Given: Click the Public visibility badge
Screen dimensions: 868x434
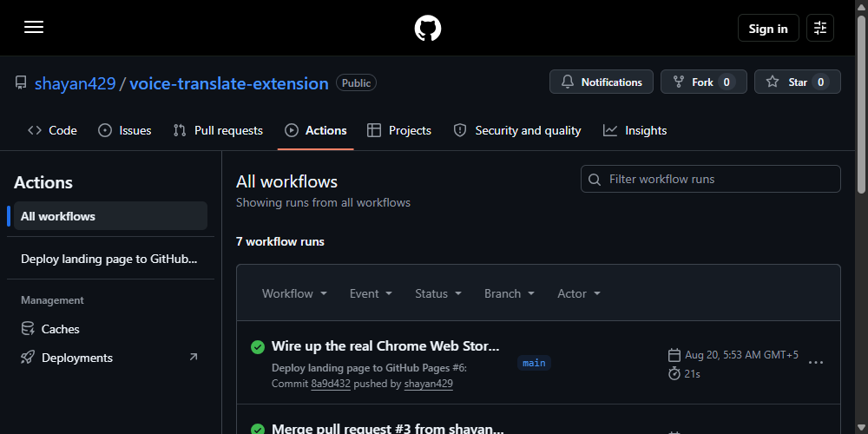Looking at the screenshot, I should 356,83.
